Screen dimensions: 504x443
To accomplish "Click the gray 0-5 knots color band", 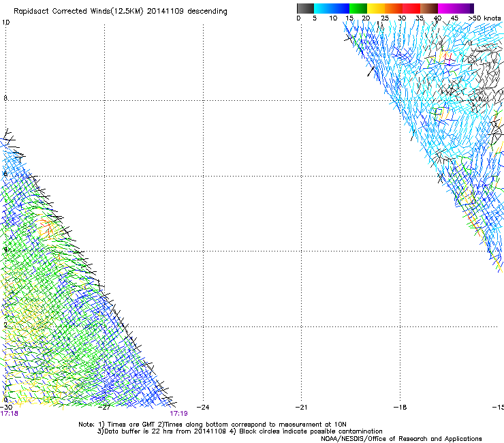I will click(x=305, y=8).
